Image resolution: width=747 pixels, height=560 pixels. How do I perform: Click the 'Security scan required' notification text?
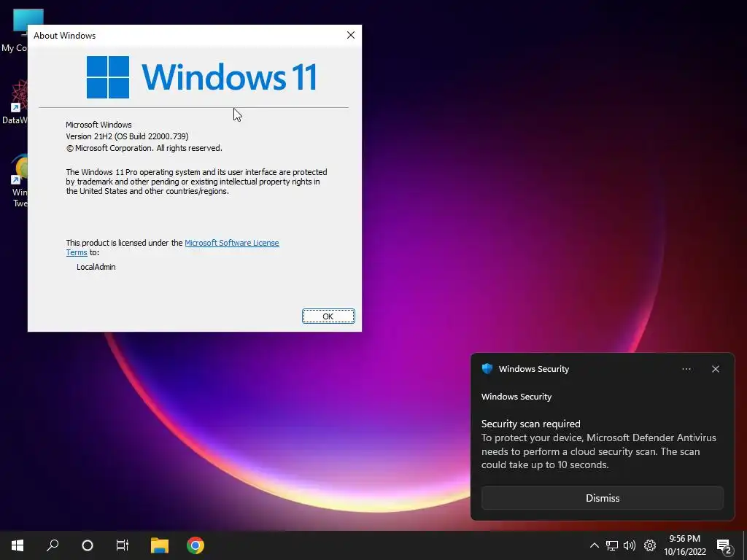pos(531,424)
